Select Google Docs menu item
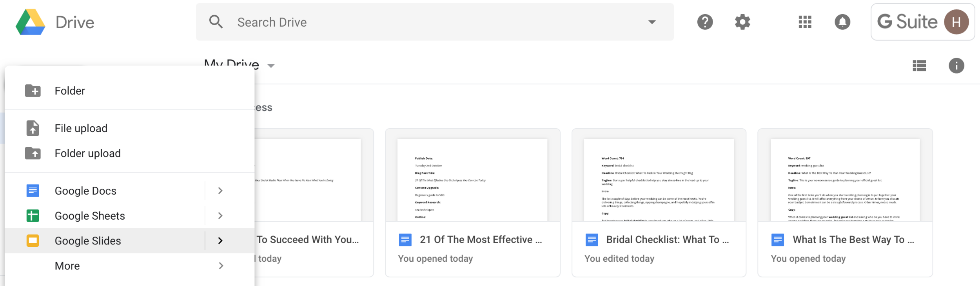Viewport: 980px width, 286px height. (x=129, y=191)
